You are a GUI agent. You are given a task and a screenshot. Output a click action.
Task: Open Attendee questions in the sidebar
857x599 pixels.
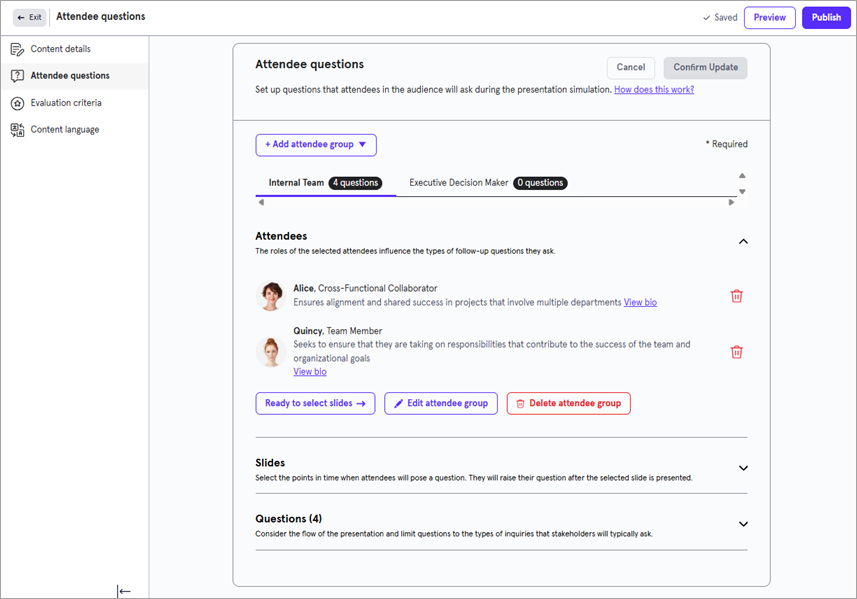pos(70,76)
